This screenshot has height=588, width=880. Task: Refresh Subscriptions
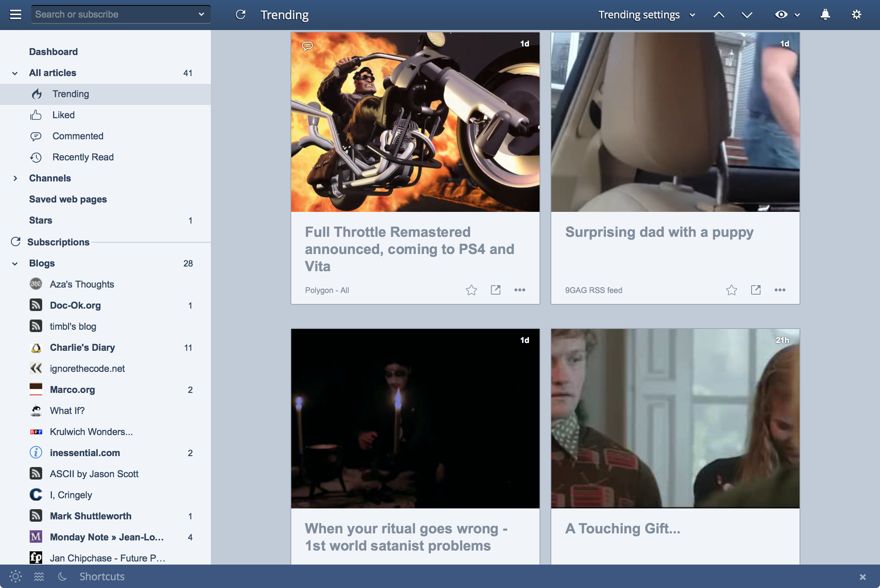pyautogui.click(x=16, y=242)
